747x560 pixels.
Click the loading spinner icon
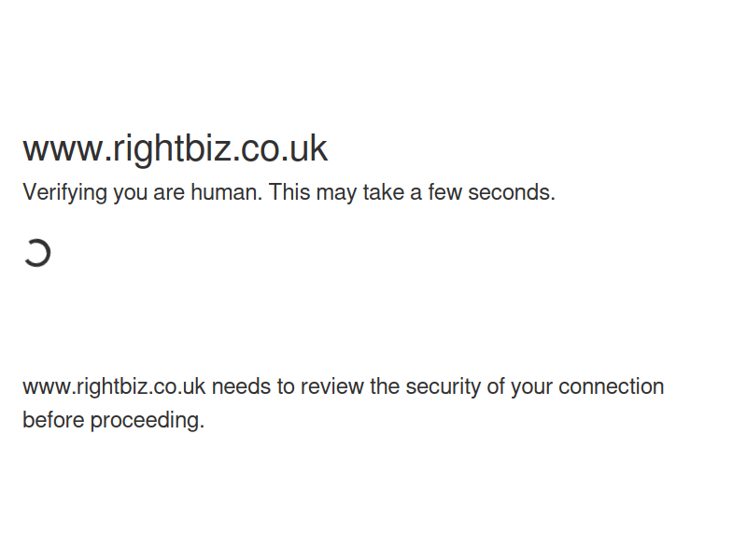click(37, 253)
